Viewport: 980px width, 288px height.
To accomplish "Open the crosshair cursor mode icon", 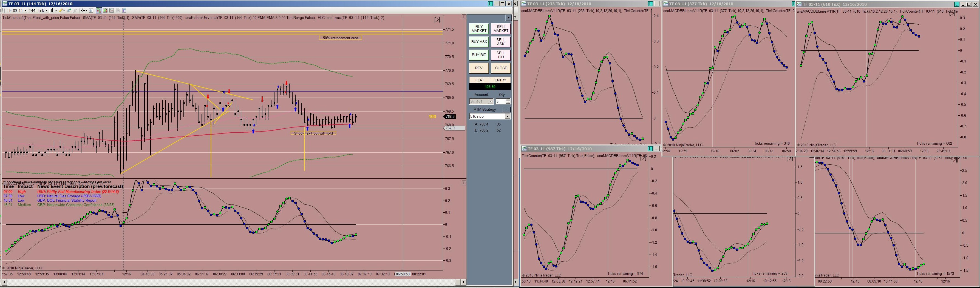I will coord(84,11).
